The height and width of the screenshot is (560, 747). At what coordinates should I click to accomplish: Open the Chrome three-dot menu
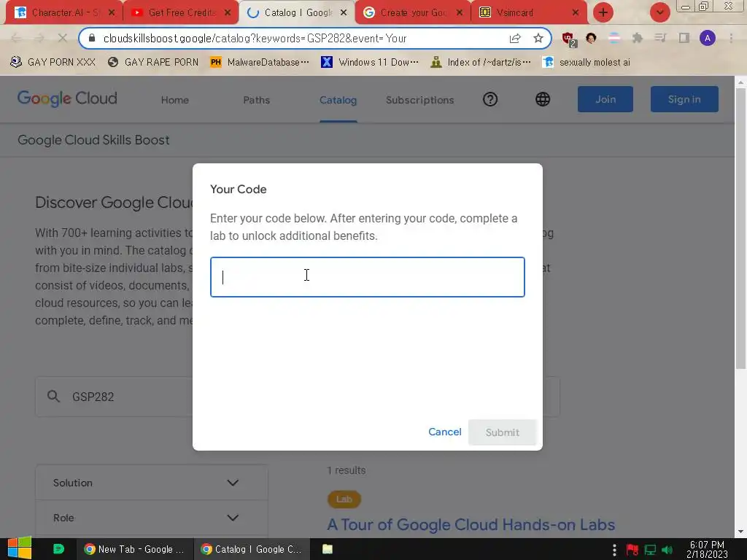(731, 38)
